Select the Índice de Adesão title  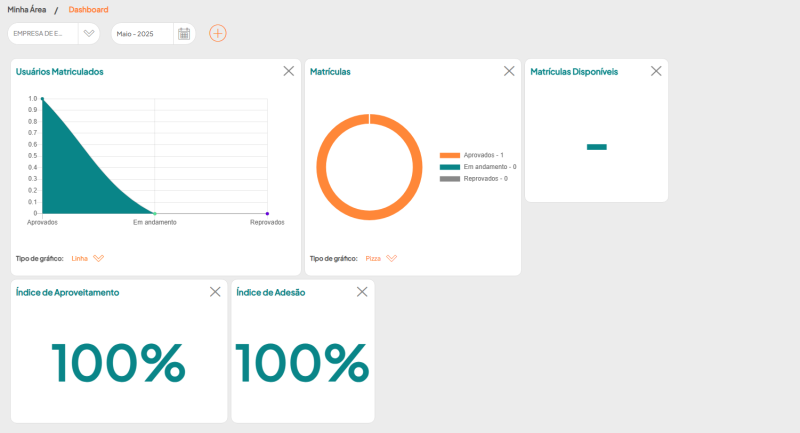pyautogui.click(x=270, y=293)
